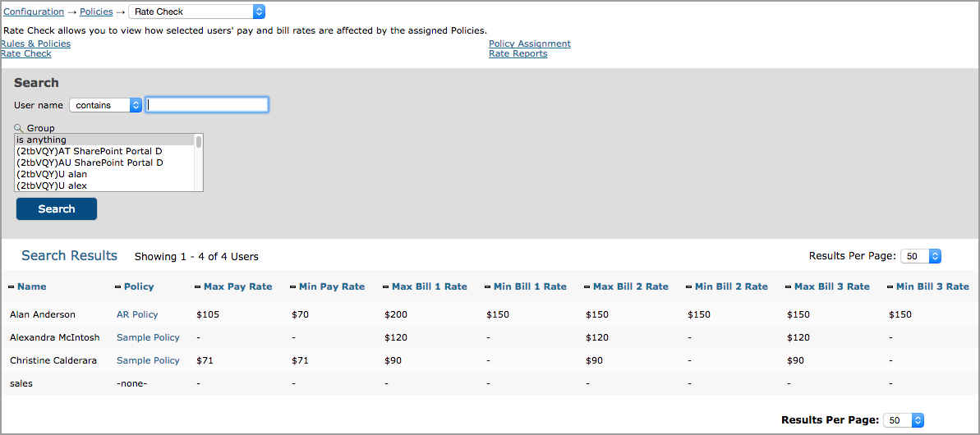Open the User name 'contains' dropdown
The image size is (980, 435).
point(106,106)
